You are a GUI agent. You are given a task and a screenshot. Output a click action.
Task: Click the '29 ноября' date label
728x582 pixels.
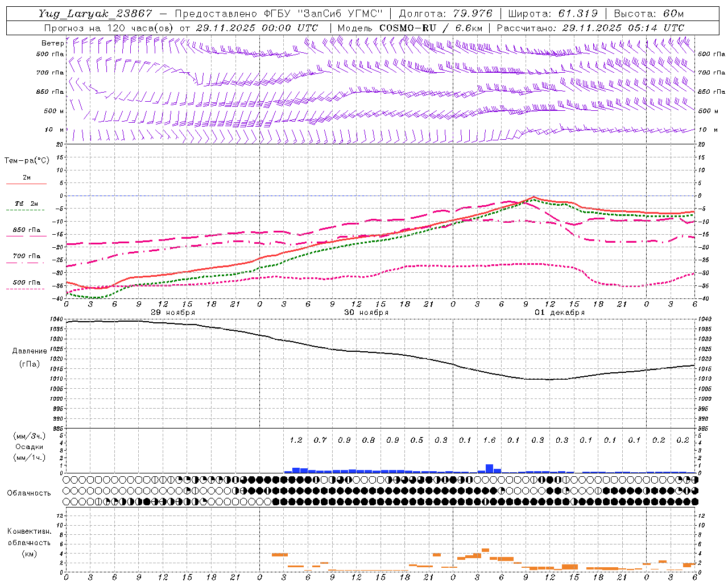pos(173,313)
